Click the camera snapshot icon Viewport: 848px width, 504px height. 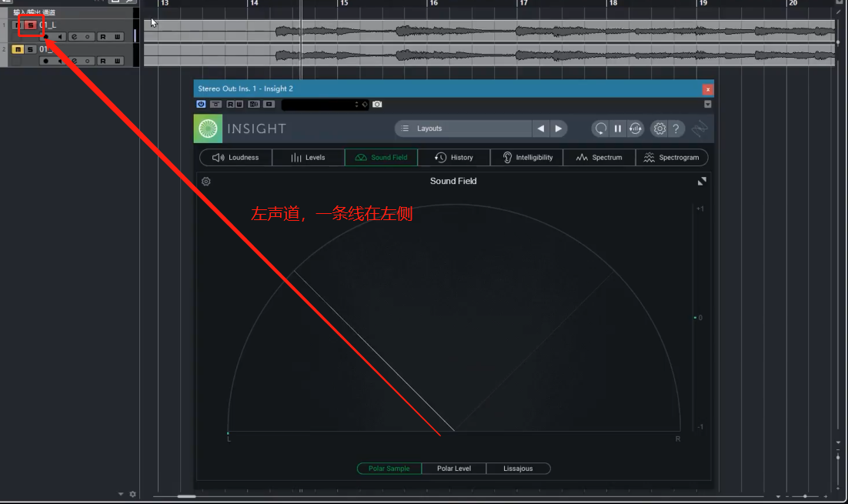coord(378,104)
